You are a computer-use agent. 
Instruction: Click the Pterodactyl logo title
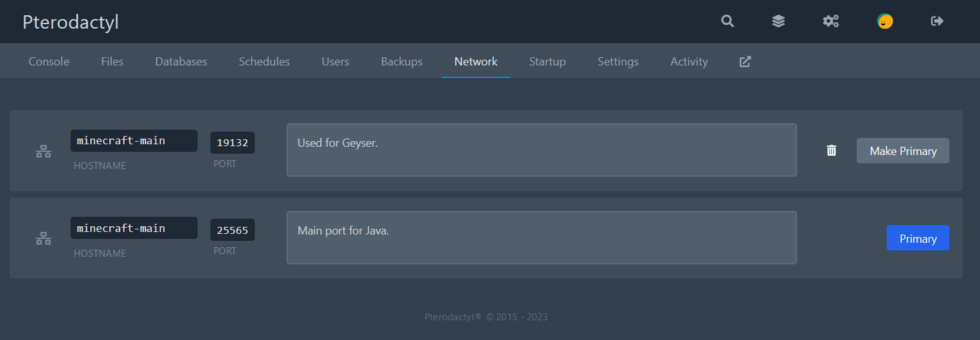(71, 22)
